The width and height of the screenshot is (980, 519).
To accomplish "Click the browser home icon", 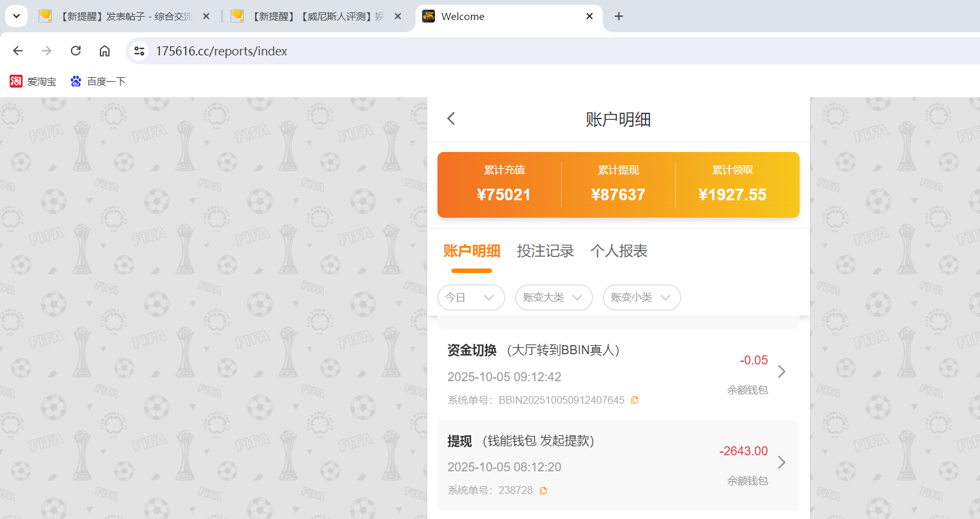I will [x=104, y=51].
